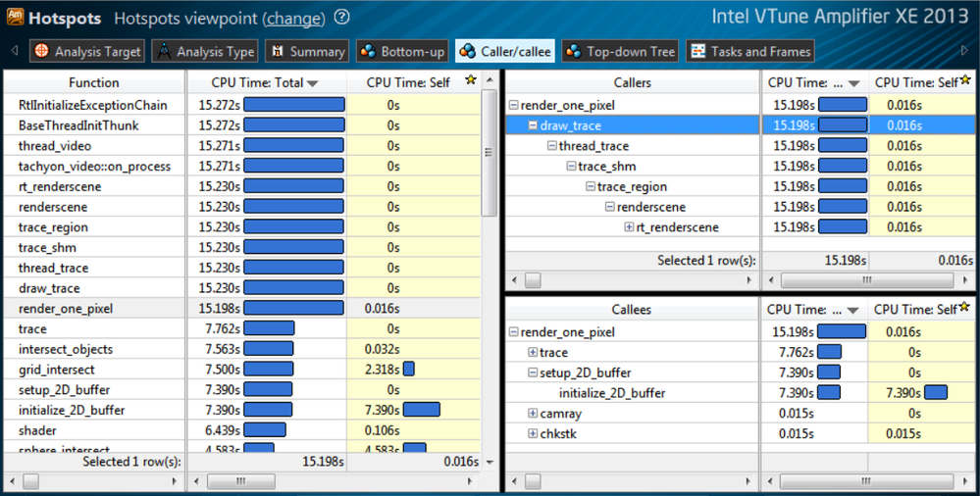Click the Callers column header
The width and height of the screenshot is (980, 496).
pos(633,82)
